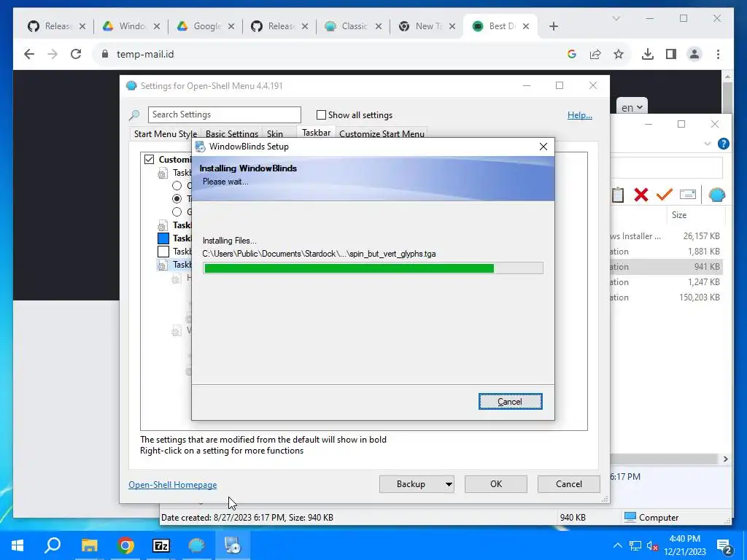
Task: Open taskbar search
Action: pyautogui.click(x=53, y=545)
